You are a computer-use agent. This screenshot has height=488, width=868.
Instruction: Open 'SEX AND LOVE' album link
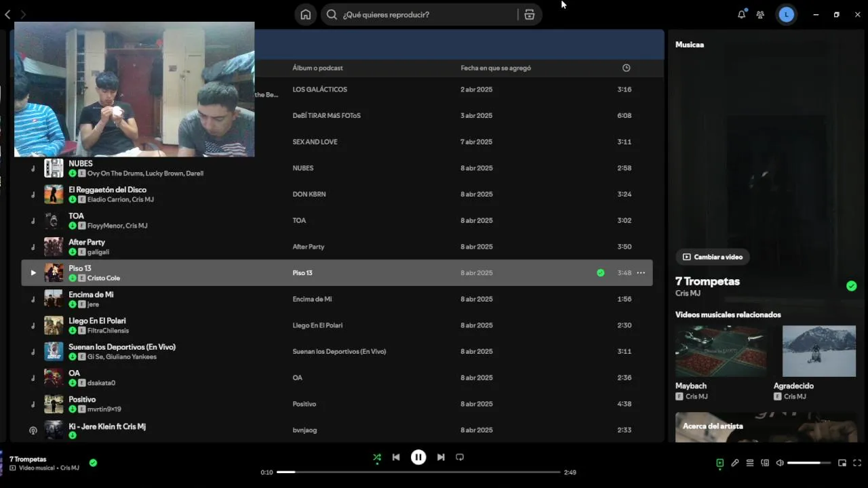pyautogui.click(x=315, y=142)
